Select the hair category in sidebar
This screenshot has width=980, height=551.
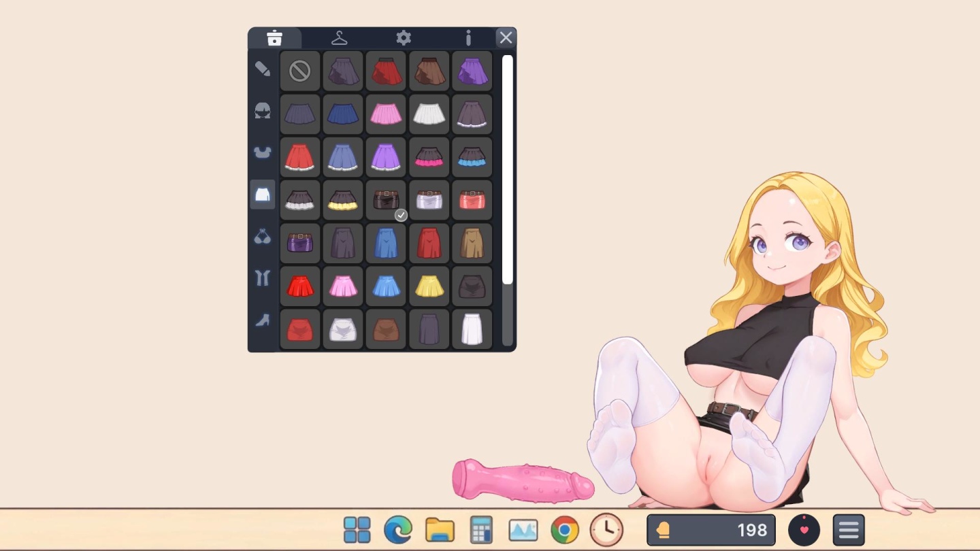click(263, 111)
